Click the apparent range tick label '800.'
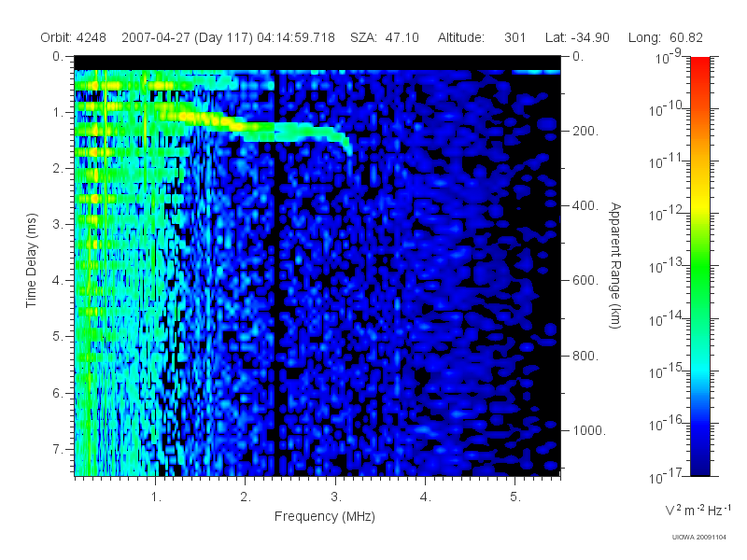The height and width of the screenshot is (560, 747). [x=585, y=356]
